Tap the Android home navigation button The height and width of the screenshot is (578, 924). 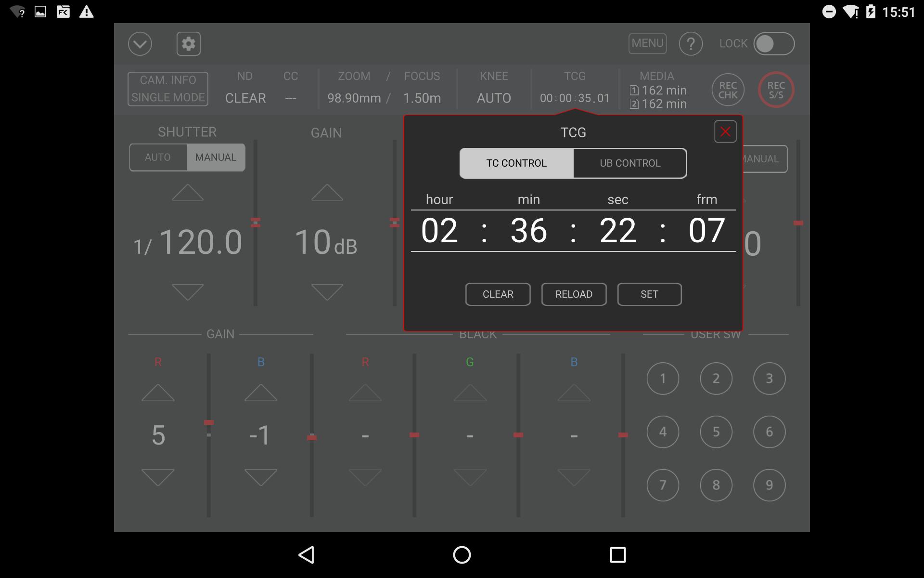[x=462, y=555]
